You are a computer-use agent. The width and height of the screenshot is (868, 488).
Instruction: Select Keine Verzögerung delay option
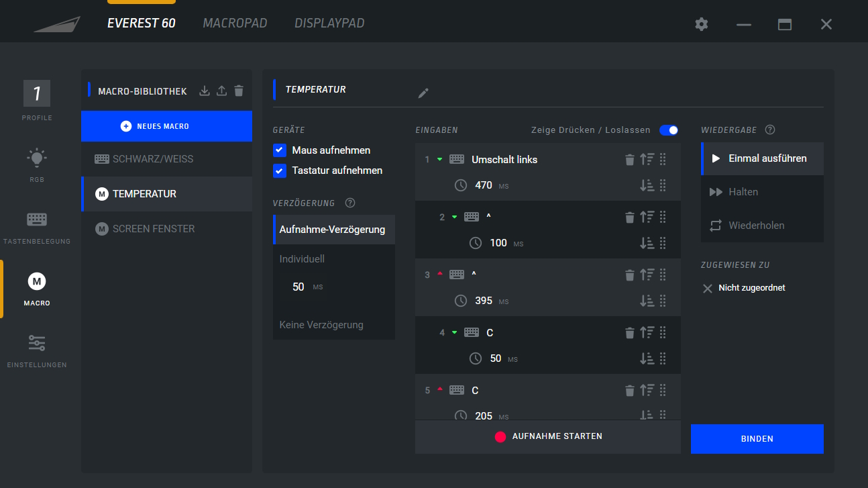point(321,325)
